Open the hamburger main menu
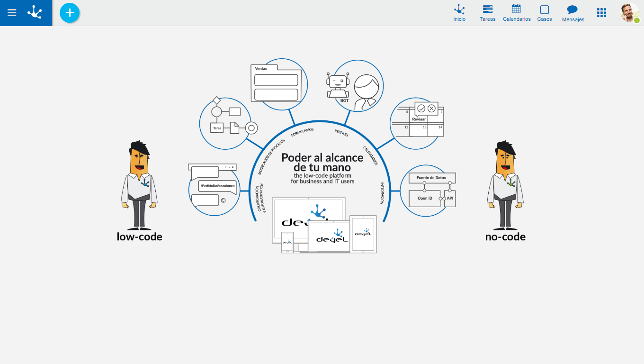 (x=12, y=13)
